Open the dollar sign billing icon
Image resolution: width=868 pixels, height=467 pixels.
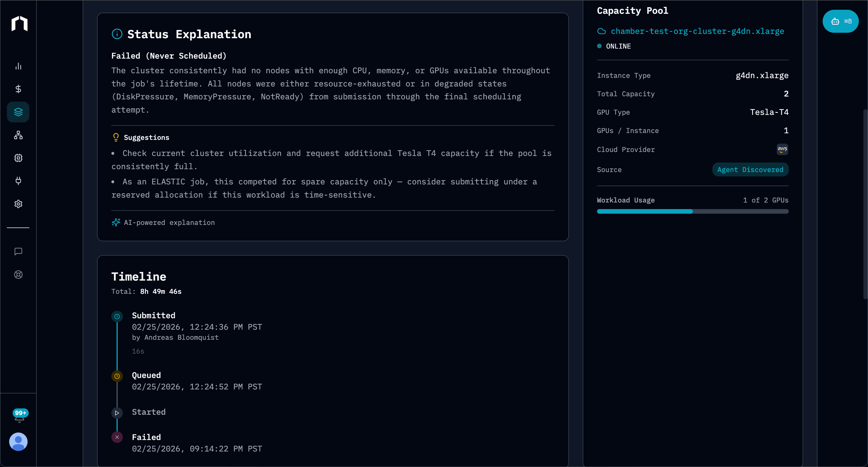point(18,89)
